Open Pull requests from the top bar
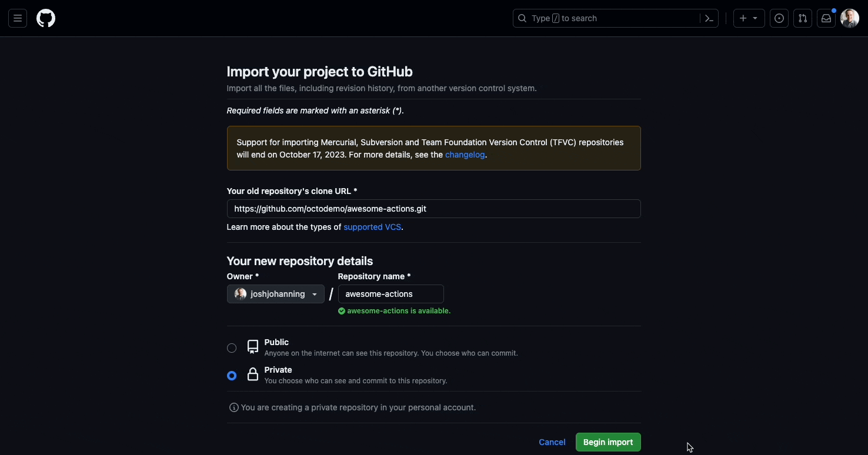868x455 pixels. point(803,18)
